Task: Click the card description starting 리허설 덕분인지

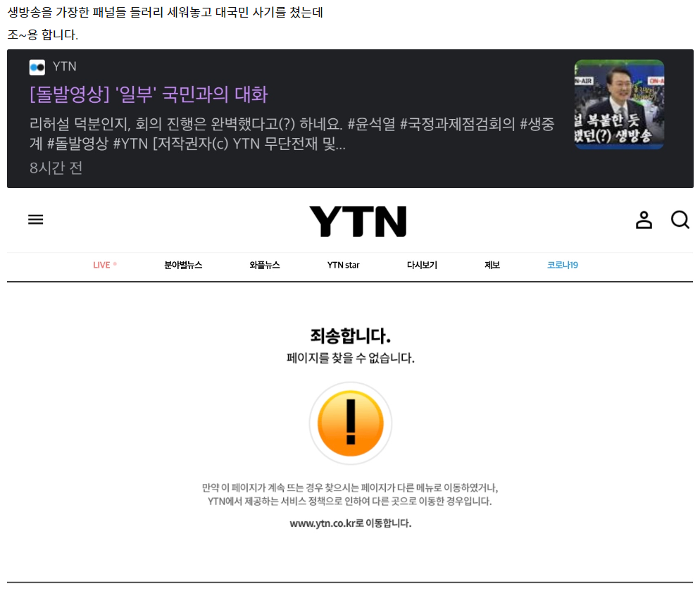Action: point(292,134)
